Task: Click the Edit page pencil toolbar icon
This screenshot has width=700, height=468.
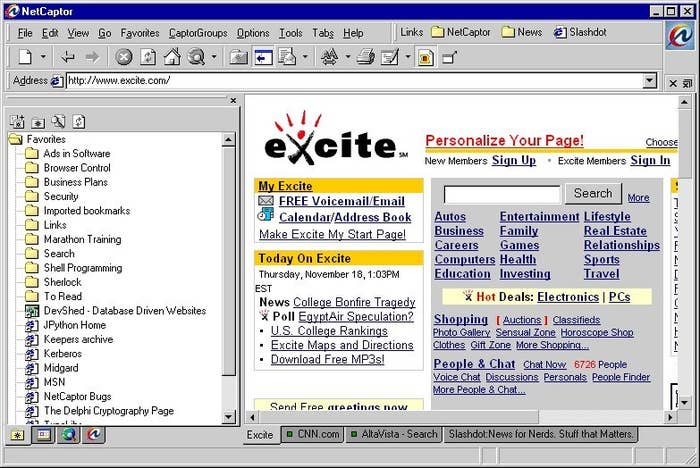Action: click(389, 57)
